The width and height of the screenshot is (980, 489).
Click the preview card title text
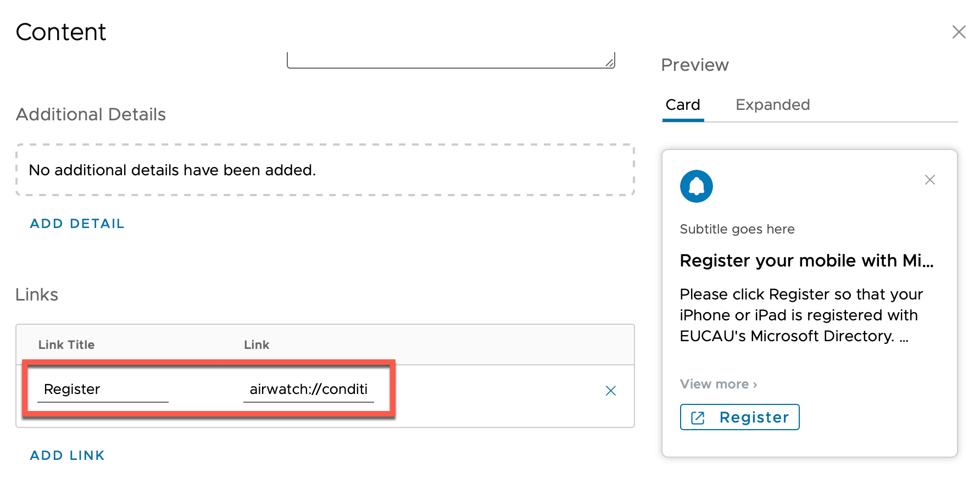pos(806,260)
